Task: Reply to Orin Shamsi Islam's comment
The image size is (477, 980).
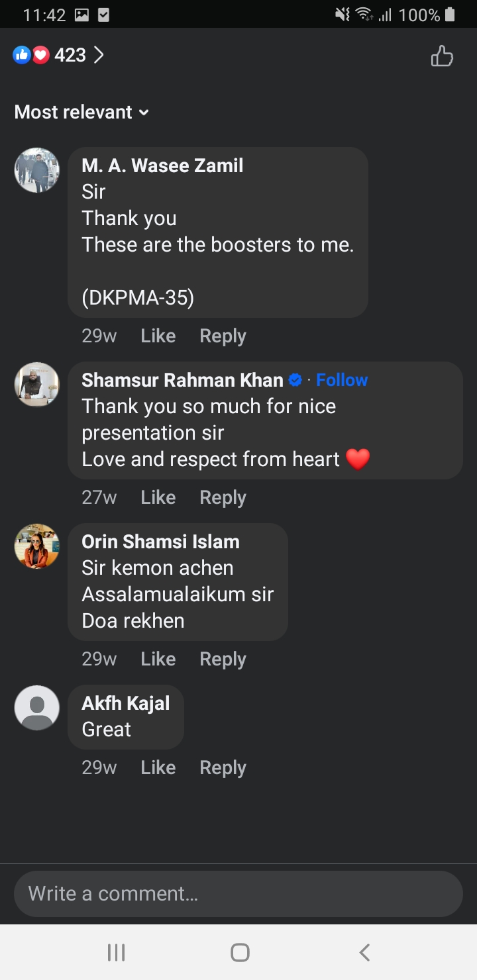Action: [x=223, y=660]
